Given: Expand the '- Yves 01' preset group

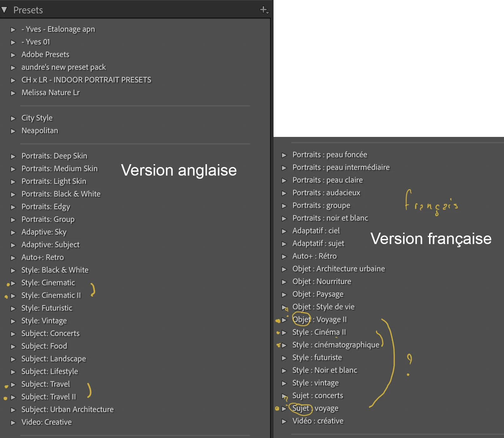Looking at the screenshot, I should point(13,42).
